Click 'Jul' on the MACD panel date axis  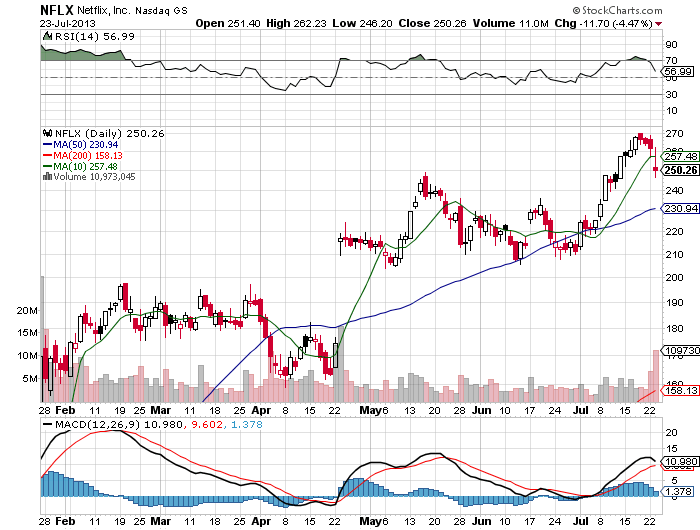(580, 522)
